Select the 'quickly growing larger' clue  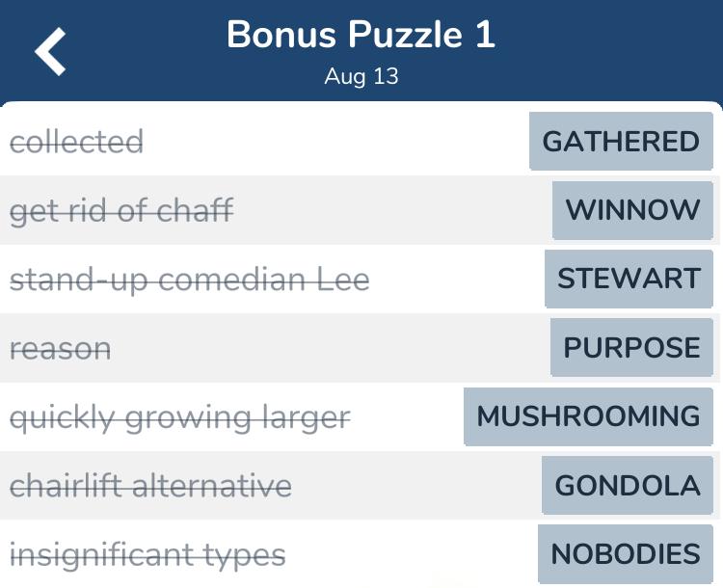(180, 417)
